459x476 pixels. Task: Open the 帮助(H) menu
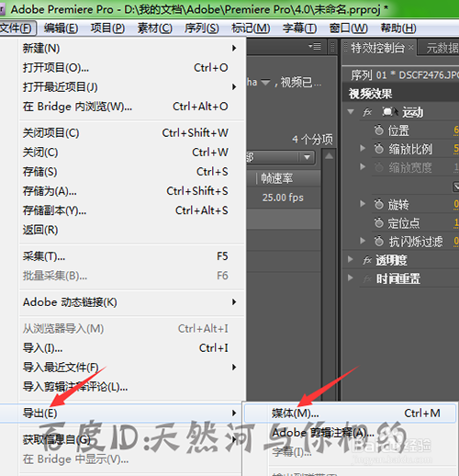398,28
